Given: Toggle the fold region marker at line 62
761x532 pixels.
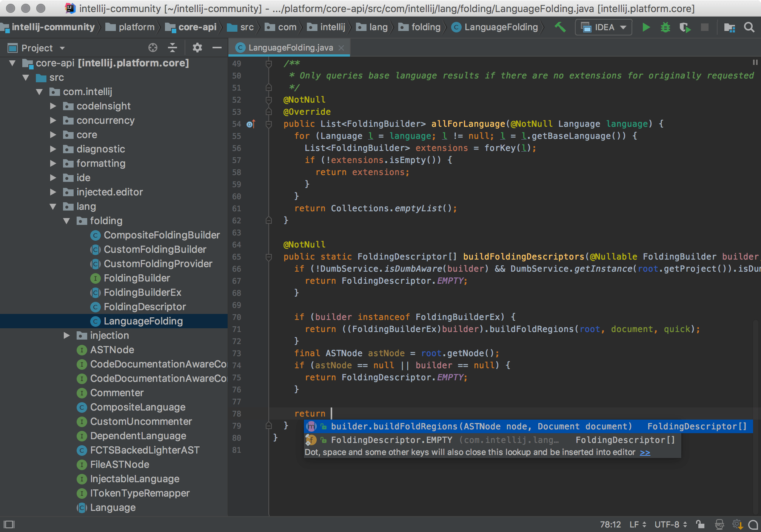Looking at the screenshot, I should 267,220.
